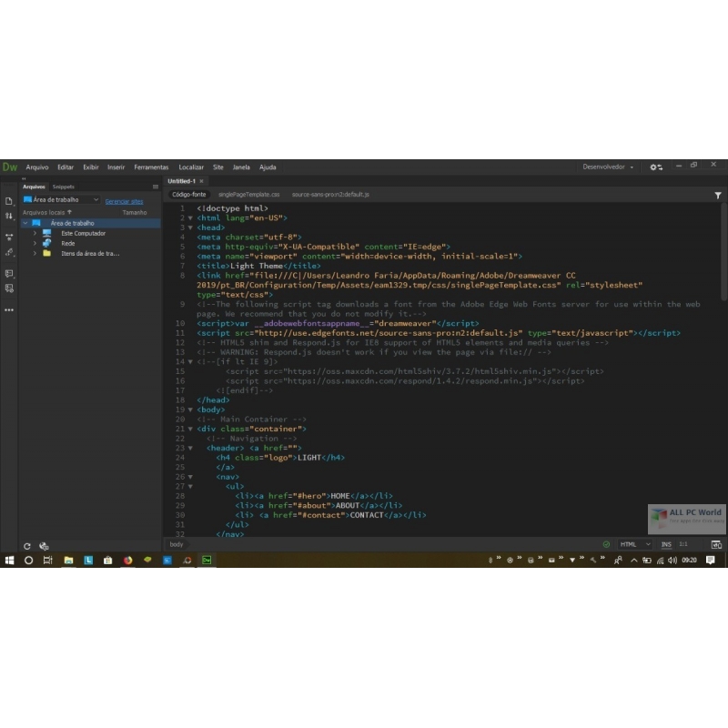Open the left toolbar three-dots customize icon
The width and height of the screenshot is (728, 728).
(x=9, y=309)
